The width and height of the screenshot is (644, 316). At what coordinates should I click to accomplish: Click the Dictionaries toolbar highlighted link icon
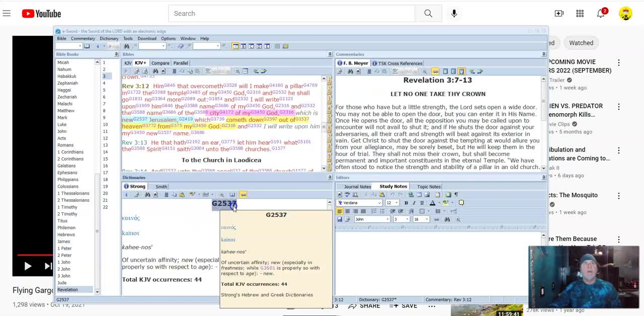tap(243, 195)
